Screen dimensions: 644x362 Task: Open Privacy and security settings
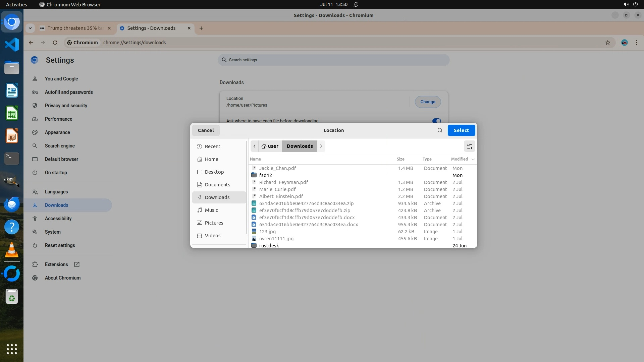(x=66, y=106)
